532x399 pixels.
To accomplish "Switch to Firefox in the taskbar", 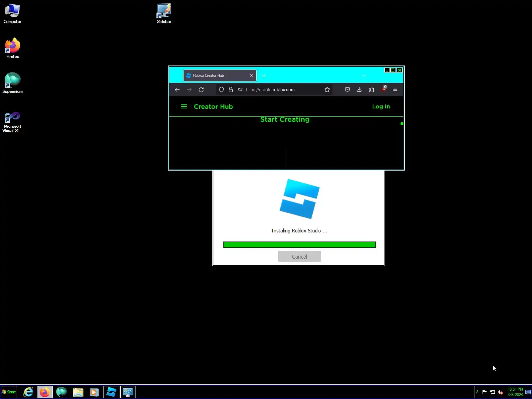I will click(x=45, y=392).
